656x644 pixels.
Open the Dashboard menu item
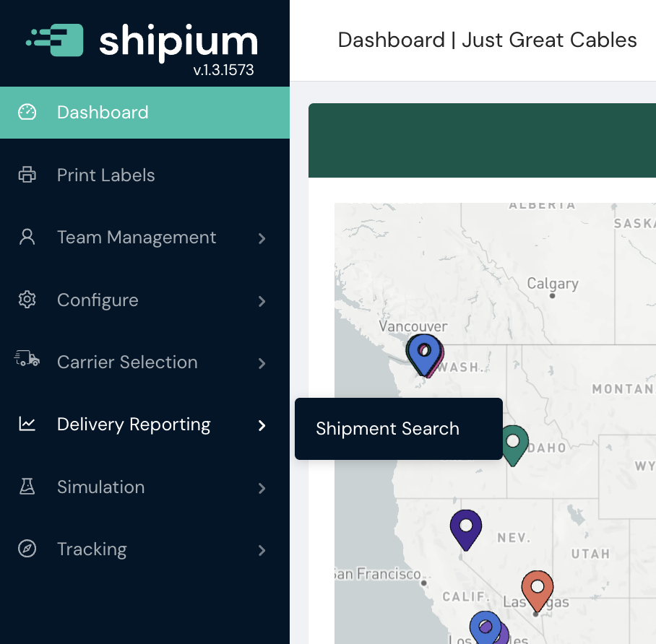coord(144,113)
